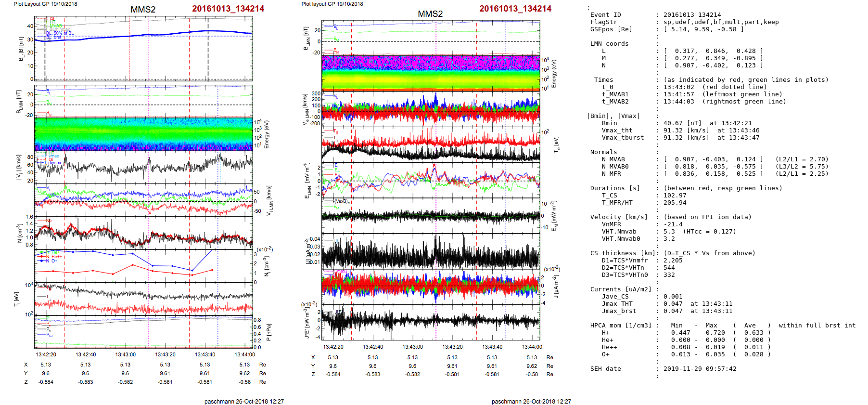868x405 pixels.
Task: Click the left plot's ion energy spectrogram
Action: tap(143, 134)
